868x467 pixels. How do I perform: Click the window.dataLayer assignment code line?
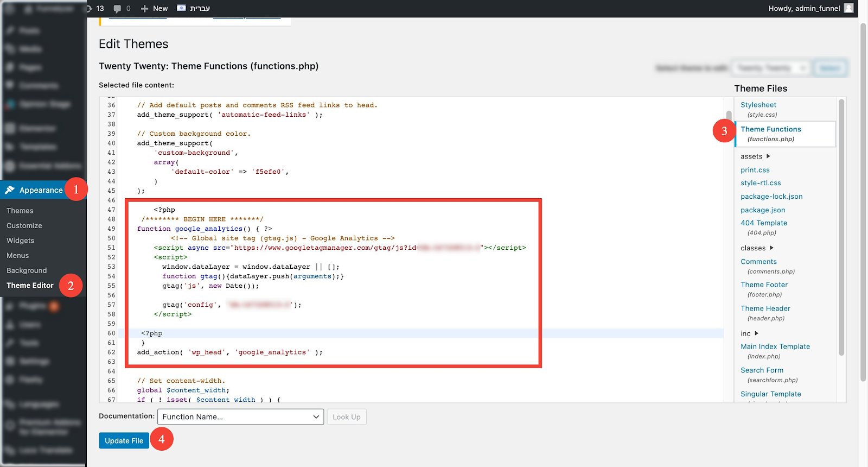coord(251,267)
